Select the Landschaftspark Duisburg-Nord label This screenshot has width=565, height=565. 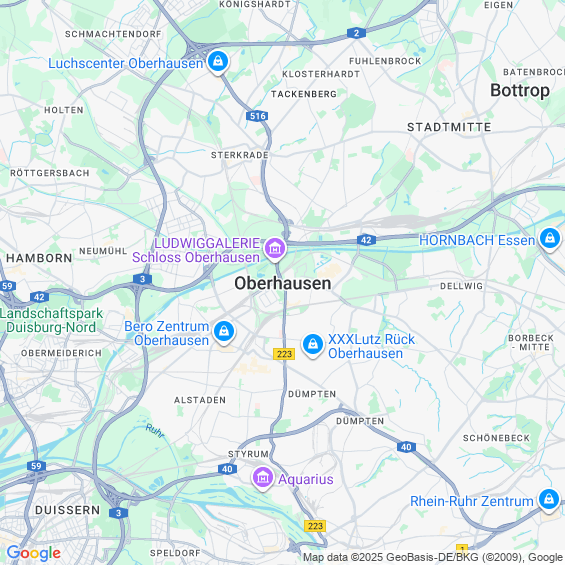click(52, 320)
